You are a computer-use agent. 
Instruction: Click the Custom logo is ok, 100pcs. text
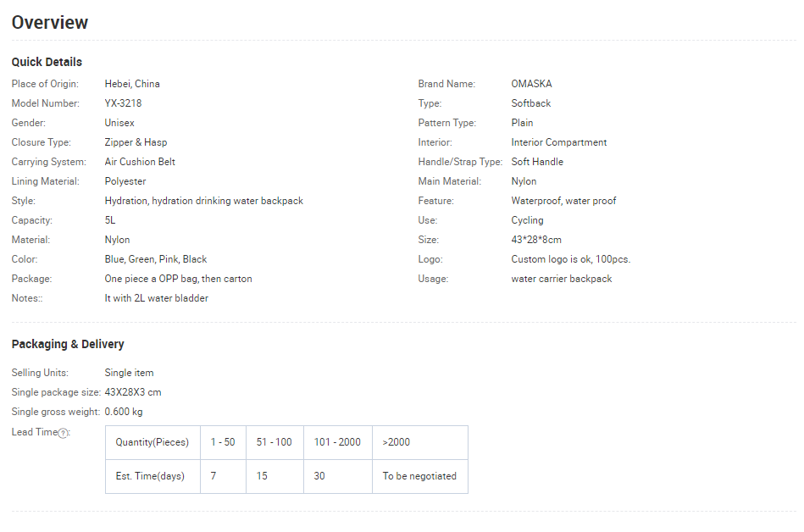[x=571, y=259]
